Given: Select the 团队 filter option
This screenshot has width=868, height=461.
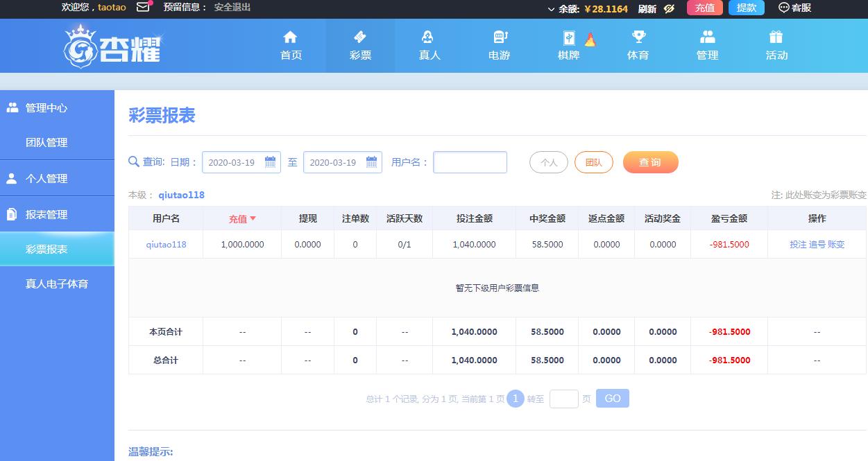Looking at the screenshot, I should point(594,162).
